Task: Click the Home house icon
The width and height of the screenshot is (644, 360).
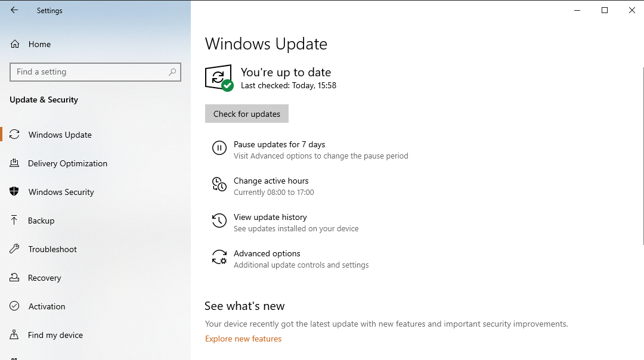Action: click(15, 44)
